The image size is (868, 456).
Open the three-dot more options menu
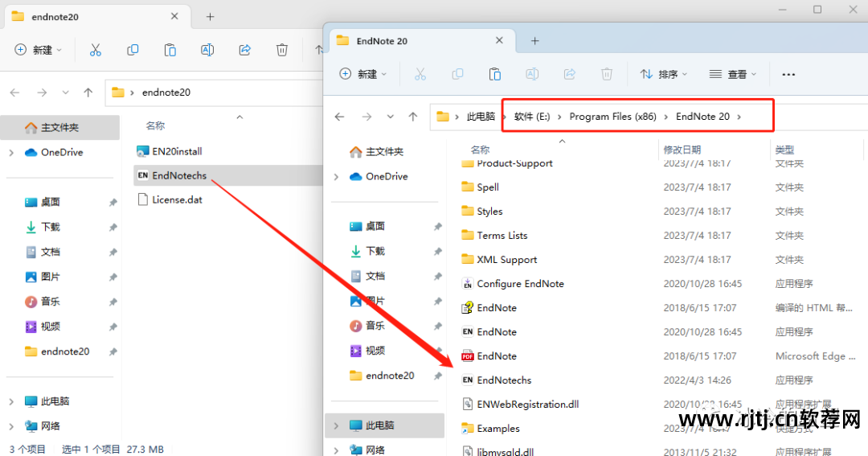(788, 74)
